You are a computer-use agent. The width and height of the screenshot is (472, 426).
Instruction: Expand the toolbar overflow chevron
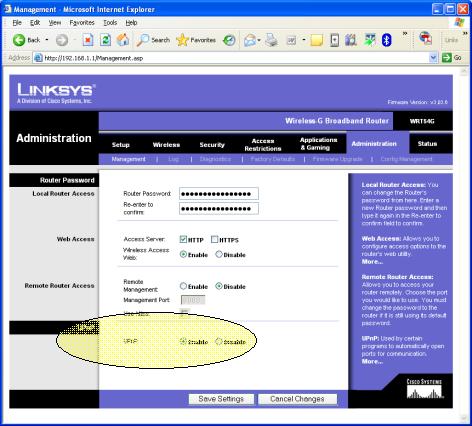click(x=405, y=33)
